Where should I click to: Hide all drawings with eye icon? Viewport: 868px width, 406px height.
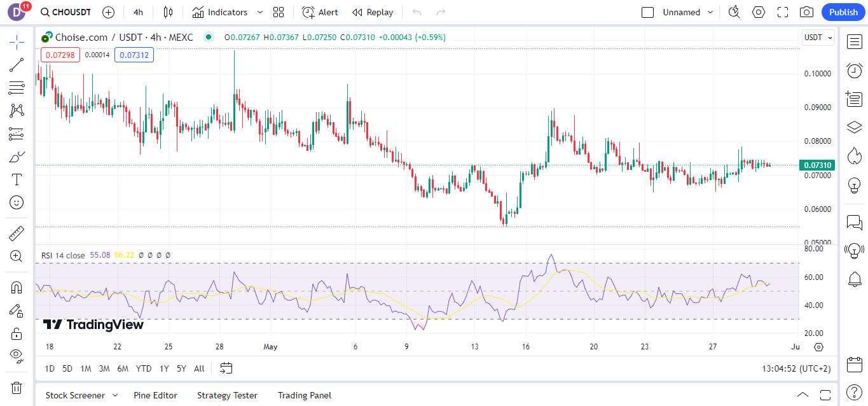[x=17, y=355]
